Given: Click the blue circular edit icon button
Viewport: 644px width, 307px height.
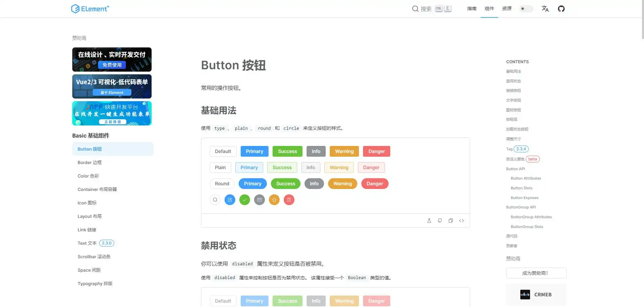Looking at the screenshot, I should (230, 200).
